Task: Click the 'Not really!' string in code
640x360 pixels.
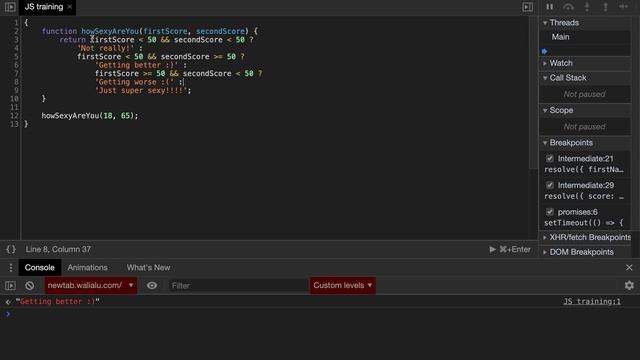Action: coord(106,48)
